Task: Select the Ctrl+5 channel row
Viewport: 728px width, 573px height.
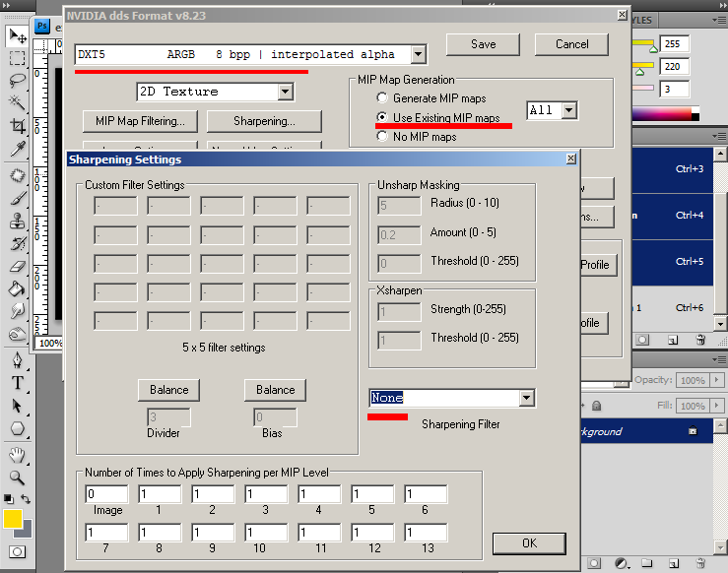Action: pos(672,263)
